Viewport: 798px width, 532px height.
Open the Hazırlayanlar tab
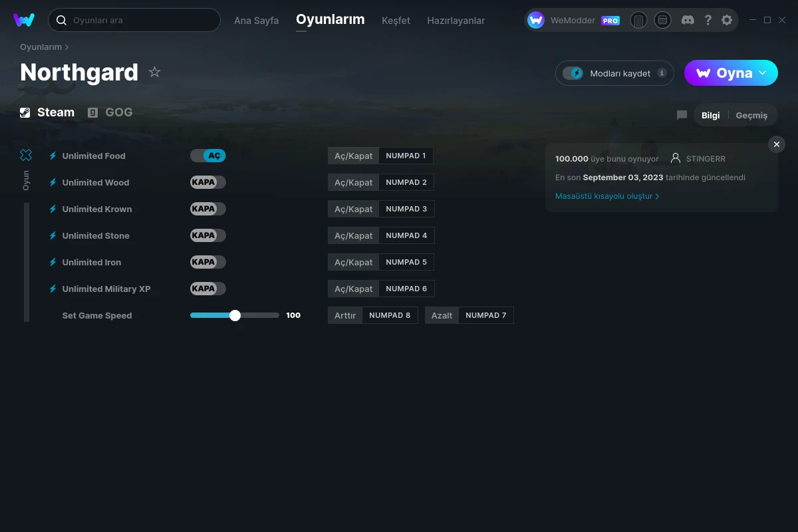tap(456, 21)
